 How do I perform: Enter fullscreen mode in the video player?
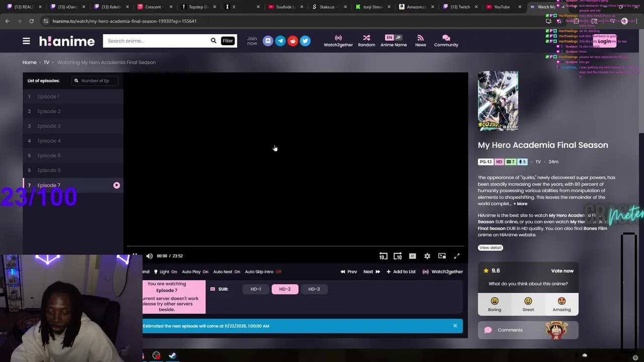(x=457, y=256)
